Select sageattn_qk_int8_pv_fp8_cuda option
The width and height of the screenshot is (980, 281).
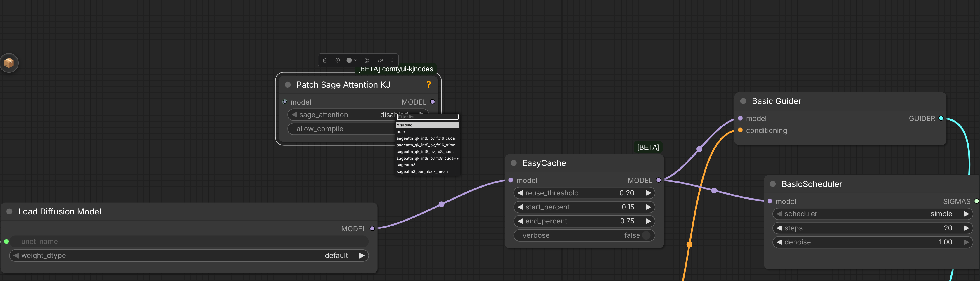click(428, 152)
